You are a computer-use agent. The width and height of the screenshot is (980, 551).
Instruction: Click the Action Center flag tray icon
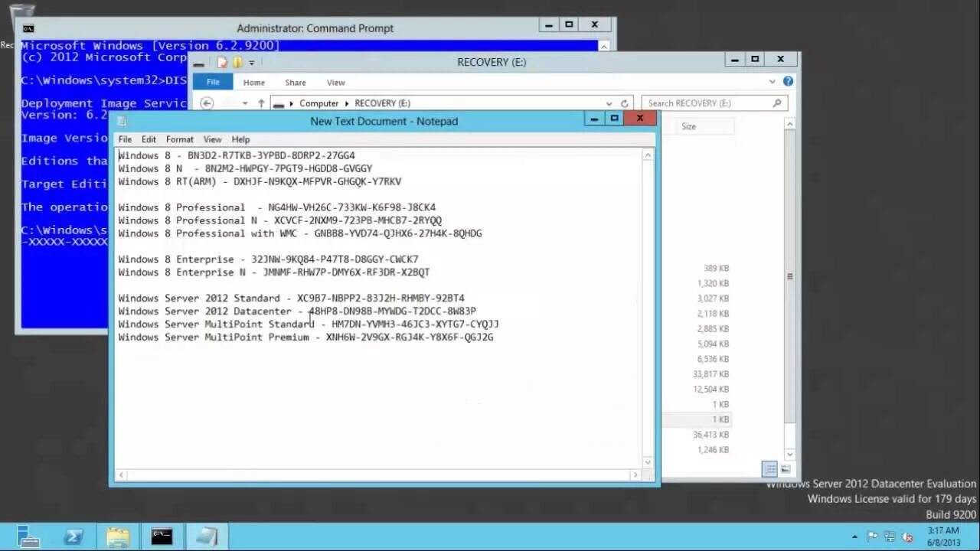coord(873,536)
